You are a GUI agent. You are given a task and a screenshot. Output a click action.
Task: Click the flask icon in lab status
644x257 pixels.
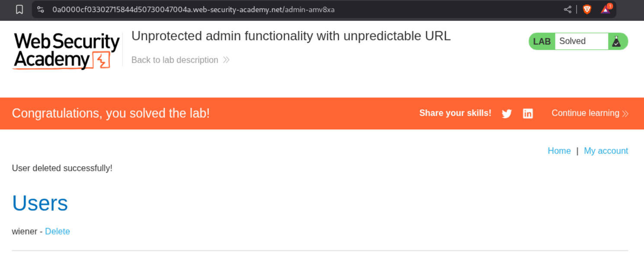coord(616,42)
